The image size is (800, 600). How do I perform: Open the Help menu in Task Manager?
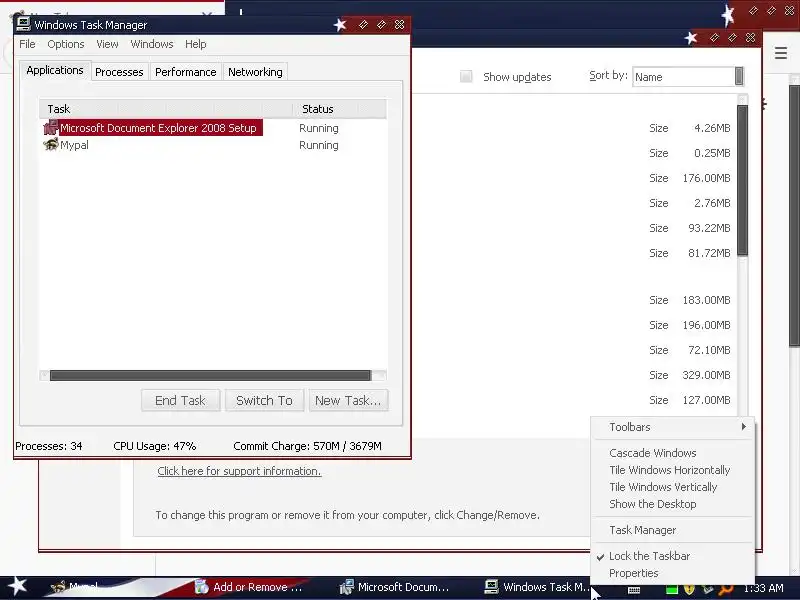click(195, 44)
